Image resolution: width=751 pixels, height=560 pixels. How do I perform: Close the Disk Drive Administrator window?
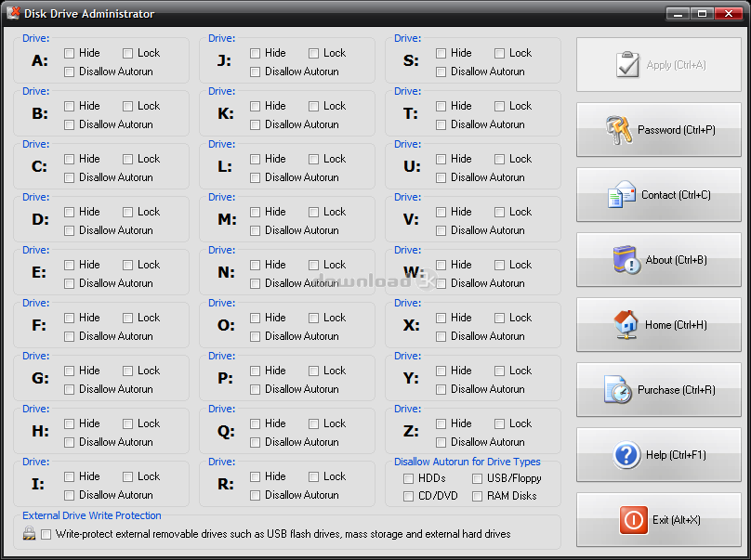(x=729, y=13)
